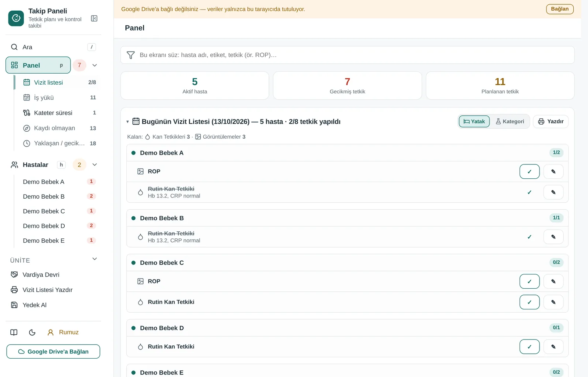Click the Yazdır print button
Image resolution: width=588 pixels, height=377 pixels.
[x=551, y=121]
